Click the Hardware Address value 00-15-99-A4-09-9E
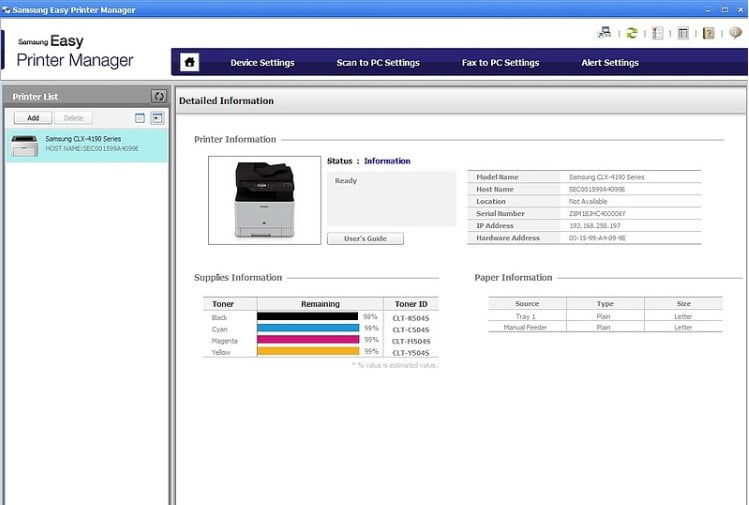Screen dimensions: 749x505 pyautogui.click(x=597, y=237)
